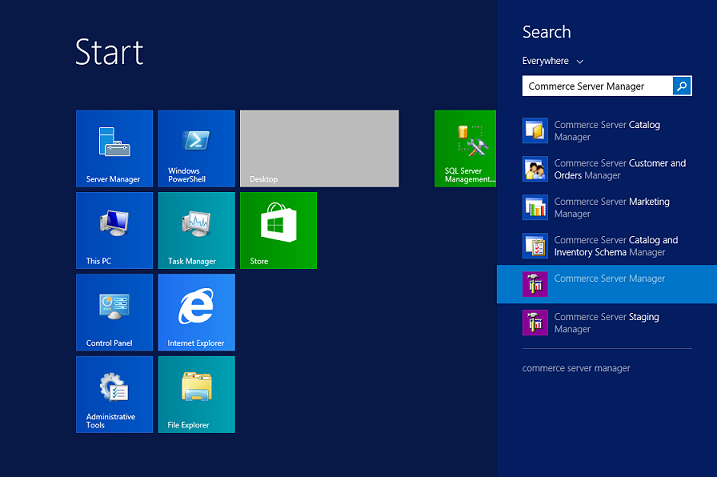Open the This PC tile

[x=114, y=230]
